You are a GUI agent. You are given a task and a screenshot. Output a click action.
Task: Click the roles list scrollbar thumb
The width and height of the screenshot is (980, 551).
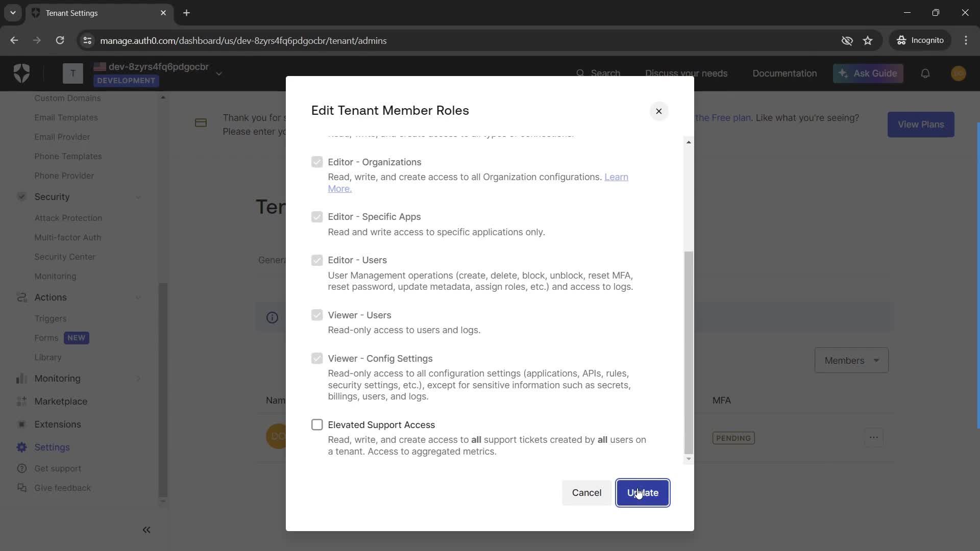[x=689, y=352]
